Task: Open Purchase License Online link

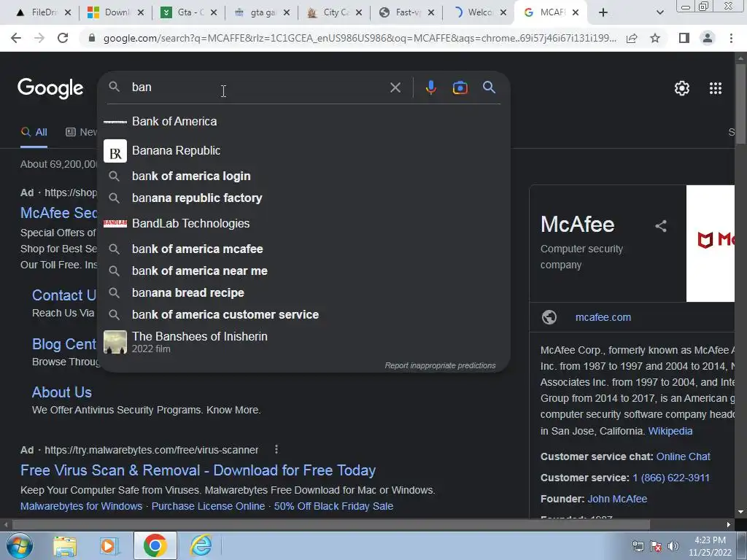Action: coord(208,506)
